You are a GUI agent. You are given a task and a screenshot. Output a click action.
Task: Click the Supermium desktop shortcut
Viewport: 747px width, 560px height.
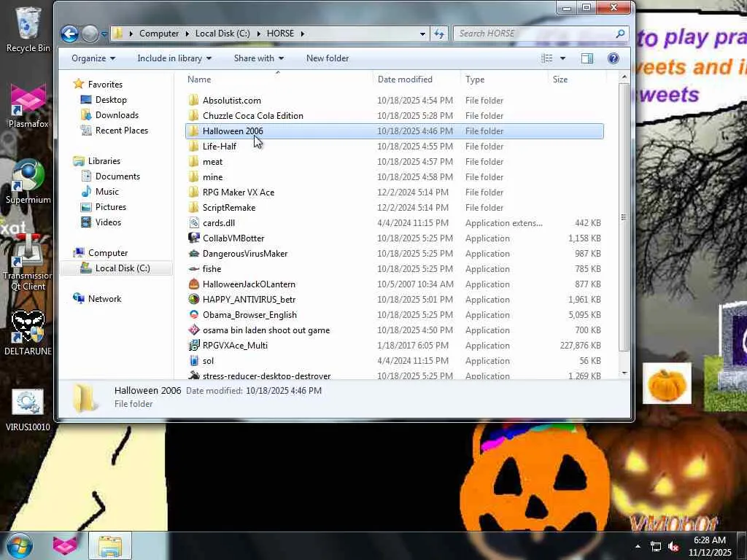tap(28, 182)
